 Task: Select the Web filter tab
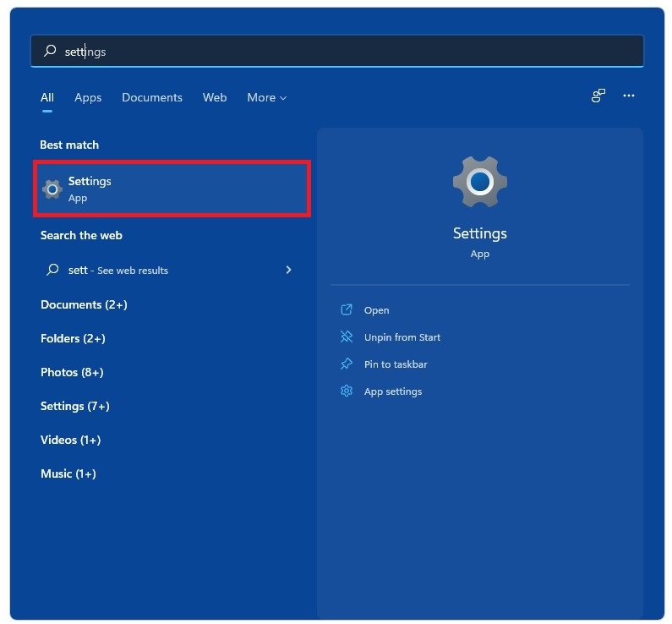pyautogui.click(x=215, y=98)
